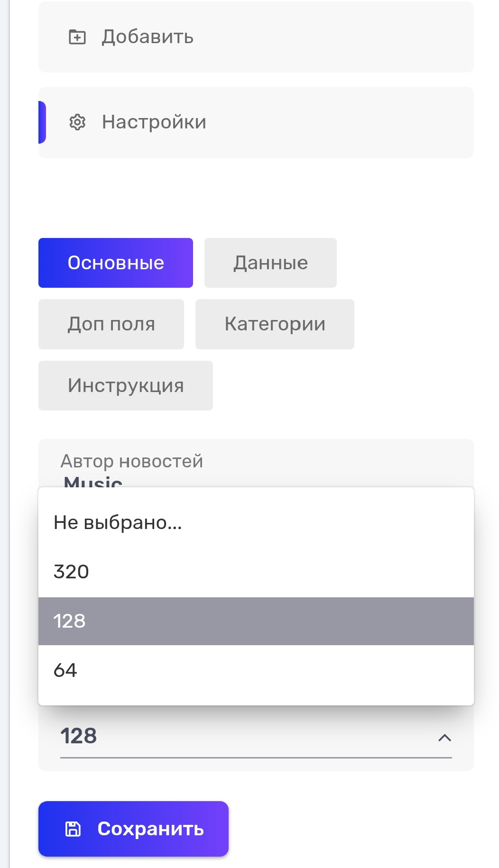Click the Автор новостей field label
Viewport: 499px width, 868px height.
click(x=132, y=461)
